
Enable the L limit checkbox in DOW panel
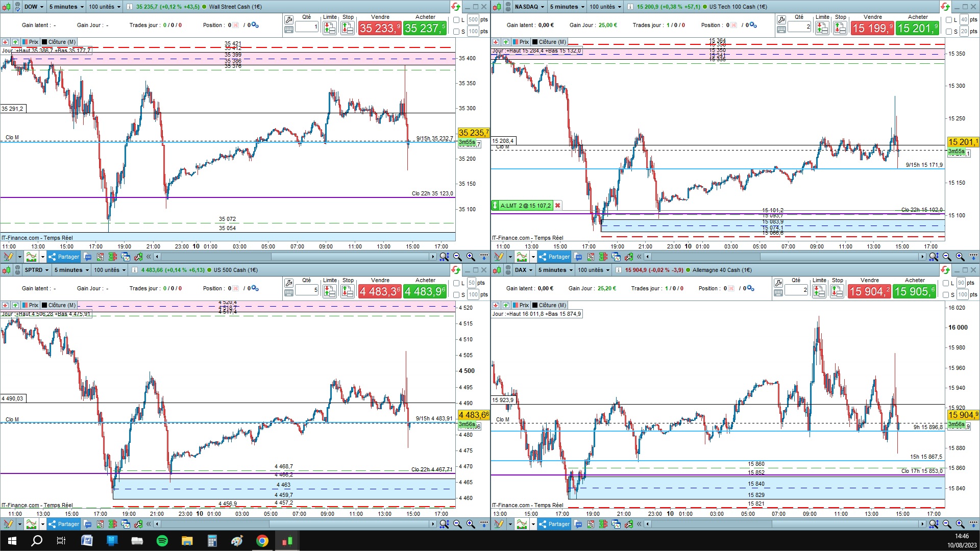click(x=457, y=20)
